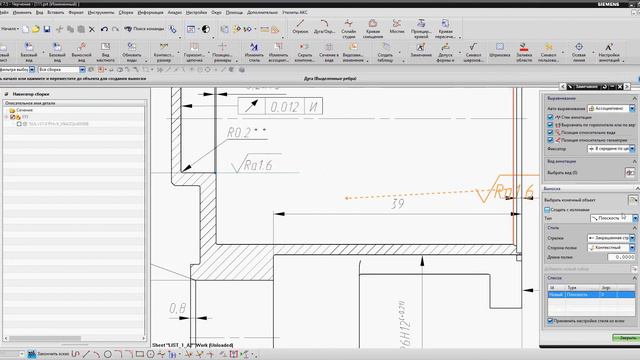The image size is (640, 360).
Task: Select the highlighted Новый row in list
Action: pos(591,294)
